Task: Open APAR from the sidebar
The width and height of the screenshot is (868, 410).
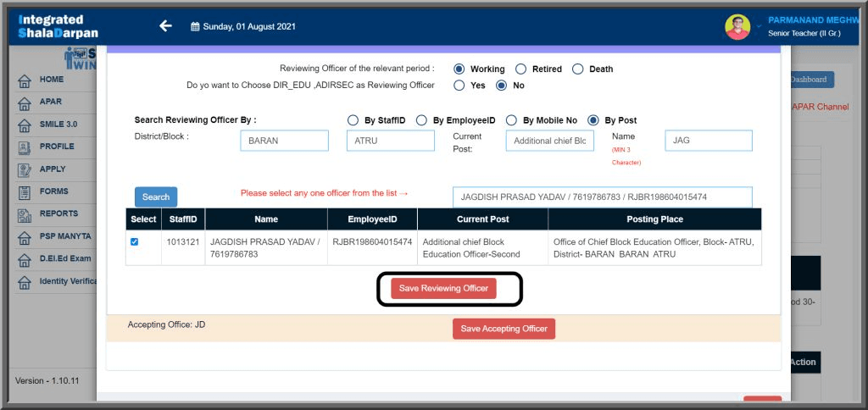Action: tap(50, 102)
